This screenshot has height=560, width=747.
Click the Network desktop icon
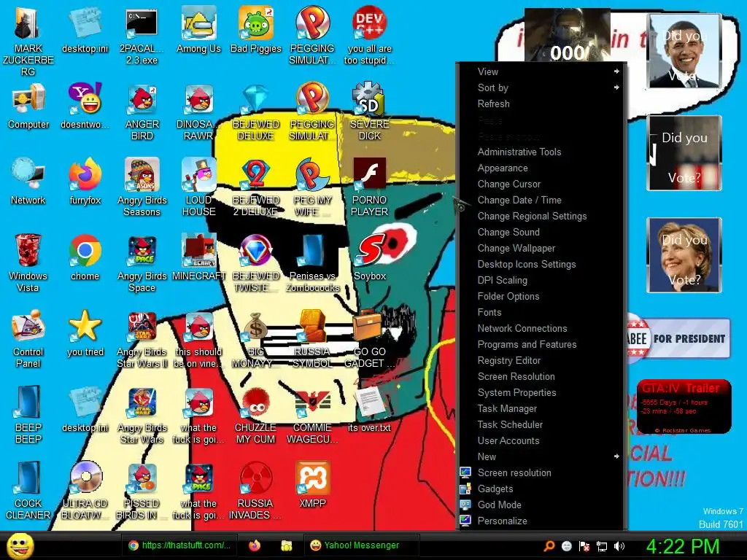(x=28, y=182)
